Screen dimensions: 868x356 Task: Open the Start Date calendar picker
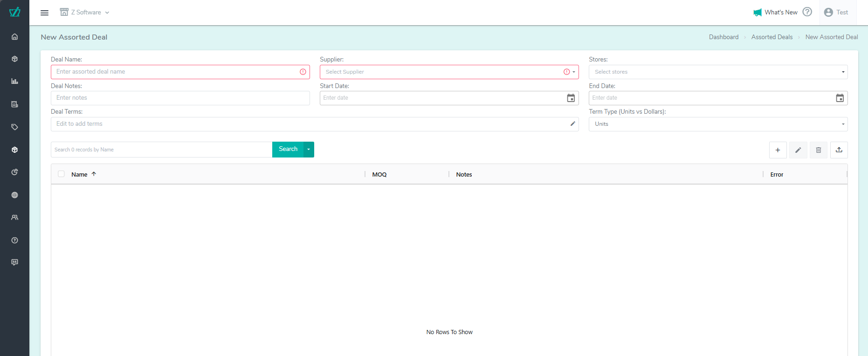pos(571,98)
